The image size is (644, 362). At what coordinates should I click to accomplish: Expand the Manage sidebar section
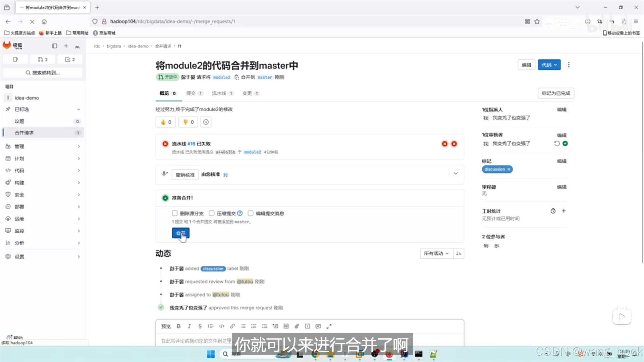tap(44, 146)
